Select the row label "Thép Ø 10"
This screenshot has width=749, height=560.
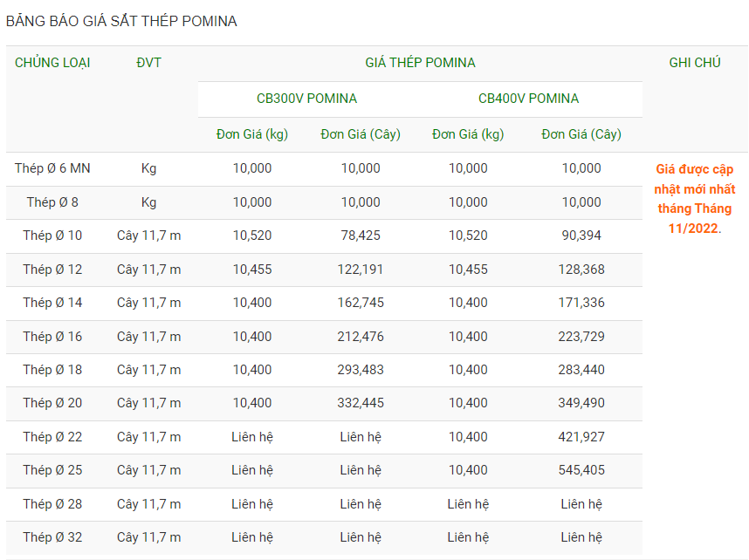[x=52, y=236]
